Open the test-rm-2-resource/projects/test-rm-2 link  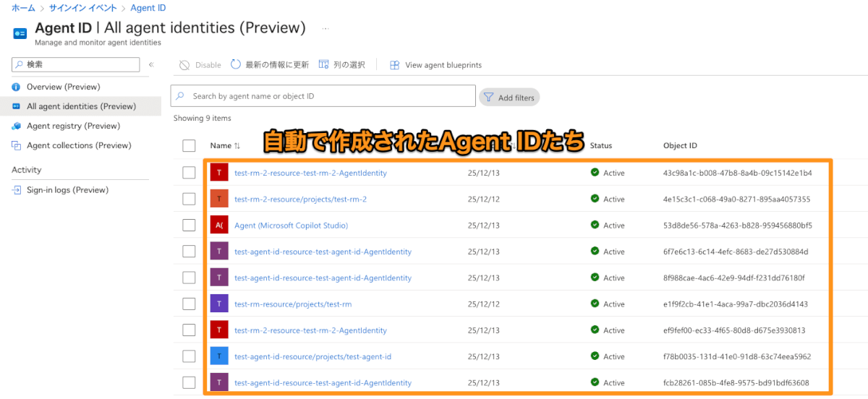tap(300, 199)
